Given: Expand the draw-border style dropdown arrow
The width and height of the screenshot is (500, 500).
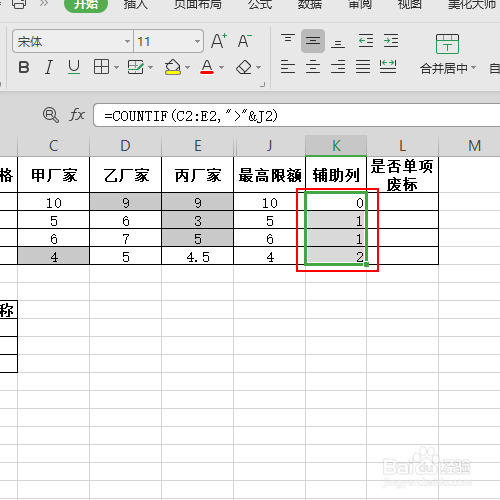Looking at the screenshot, I should coord(151,68).
